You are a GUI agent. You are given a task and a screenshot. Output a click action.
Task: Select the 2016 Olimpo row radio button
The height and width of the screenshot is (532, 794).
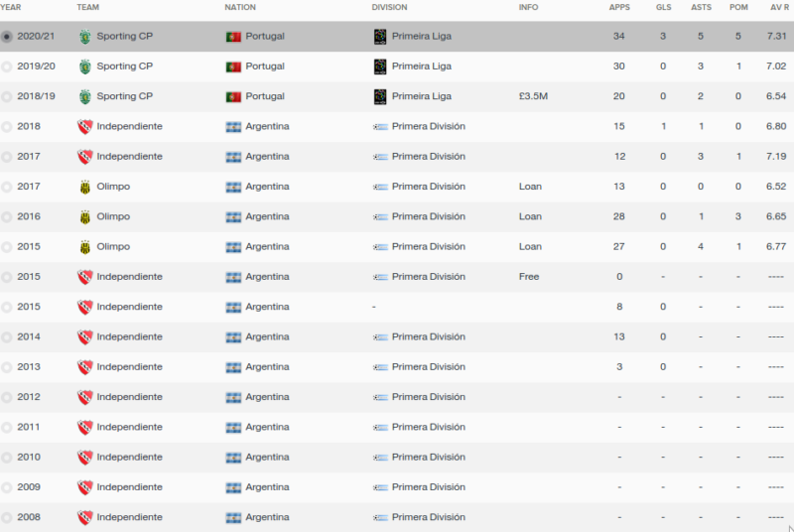[7, 216]
